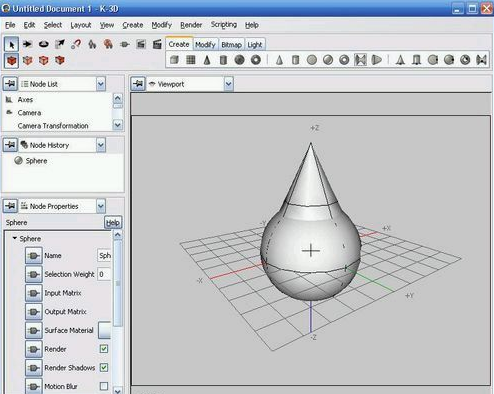
Task: Click Node Properties scroll up arrow
Action: click(118, 235)
